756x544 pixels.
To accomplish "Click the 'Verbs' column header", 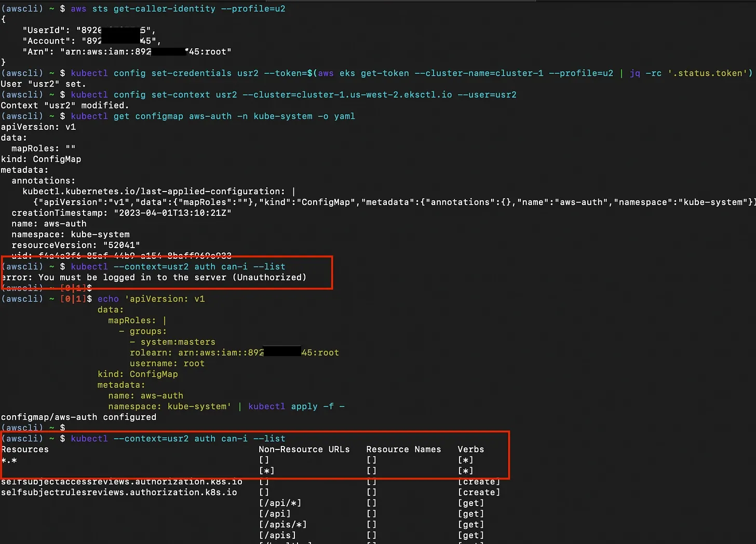I will [471, 450].
